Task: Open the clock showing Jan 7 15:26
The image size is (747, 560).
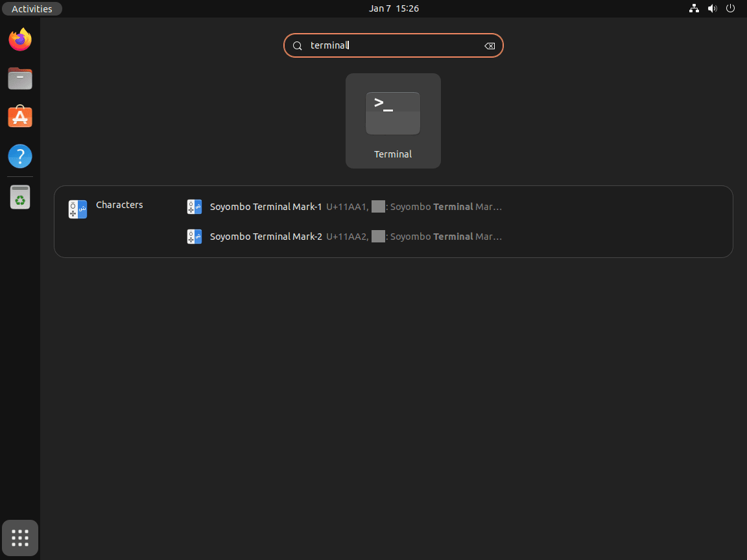Action: click(394, 8)
